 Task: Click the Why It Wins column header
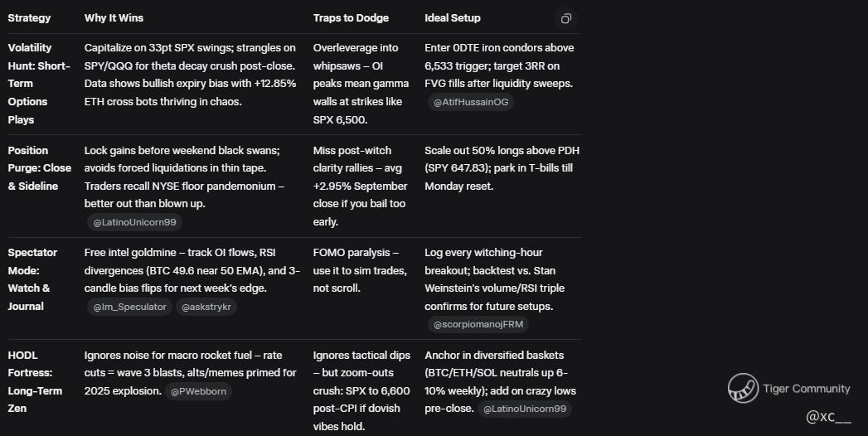click(114, 18)
